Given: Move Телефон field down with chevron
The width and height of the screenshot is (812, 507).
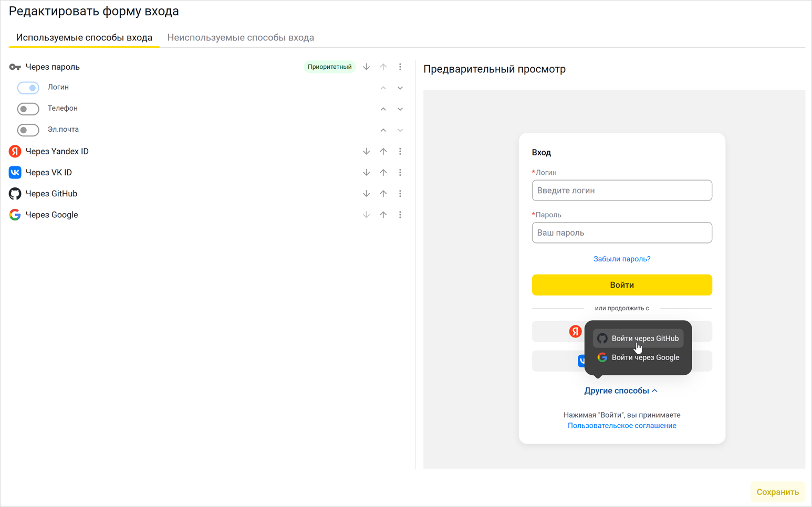Looking at the screenshot, I should 400,109.
